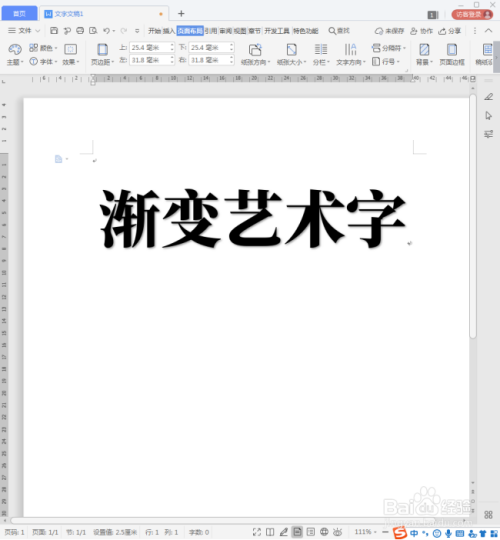Screen dimensions: 500x540
Task: Switch to the 插入 ribbon tab
Action: coord(169,31)
